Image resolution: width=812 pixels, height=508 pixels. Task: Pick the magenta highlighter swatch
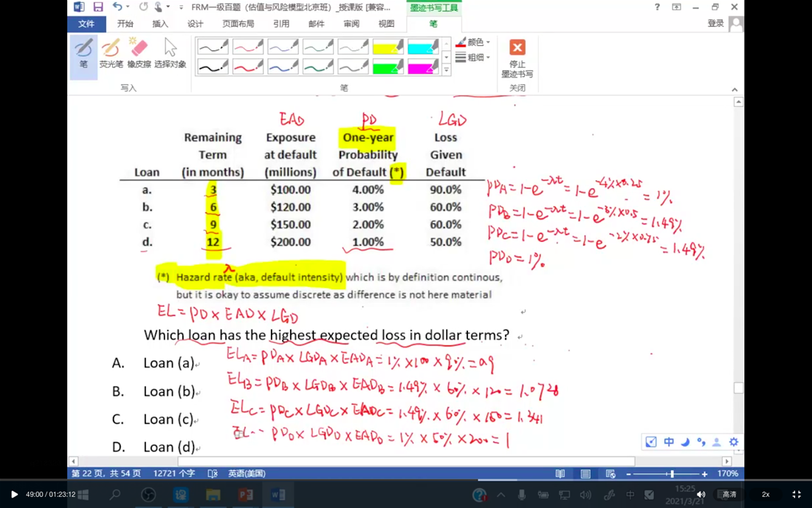[423, 66]
